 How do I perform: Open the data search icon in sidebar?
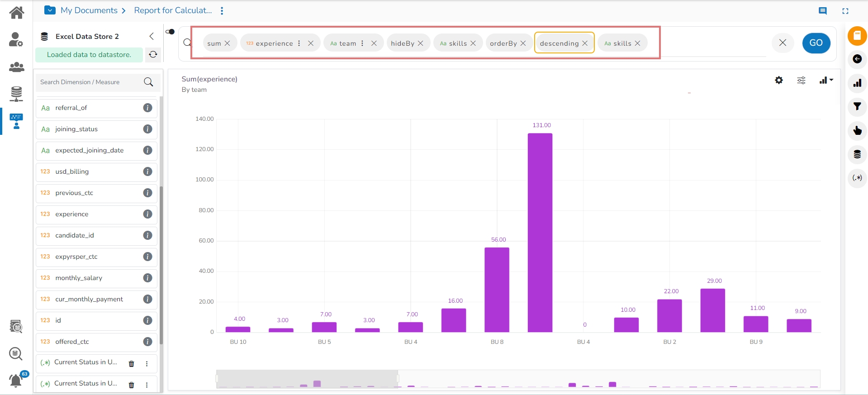pyautogui.click(x=16, y=326)
